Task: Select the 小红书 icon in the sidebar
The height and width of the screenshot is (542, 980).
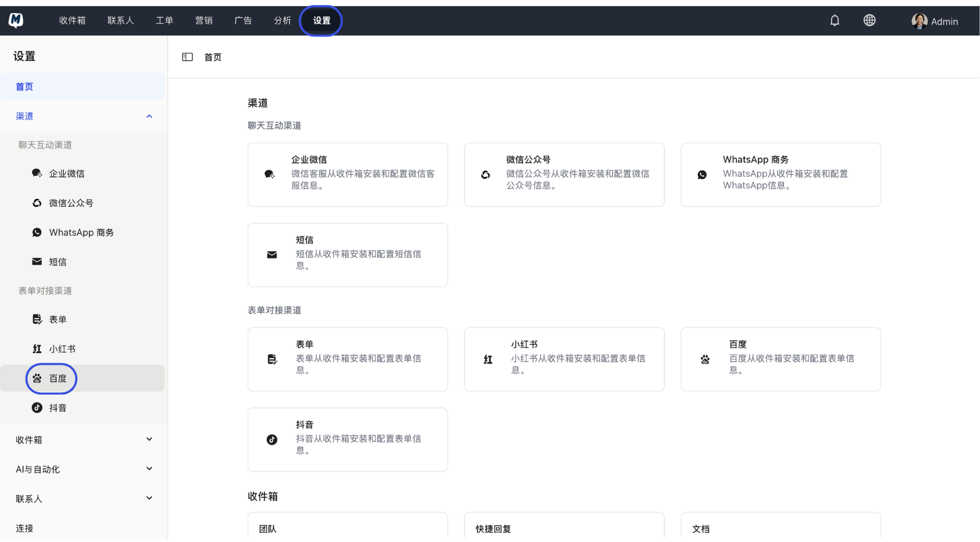Action: (36, 348)
